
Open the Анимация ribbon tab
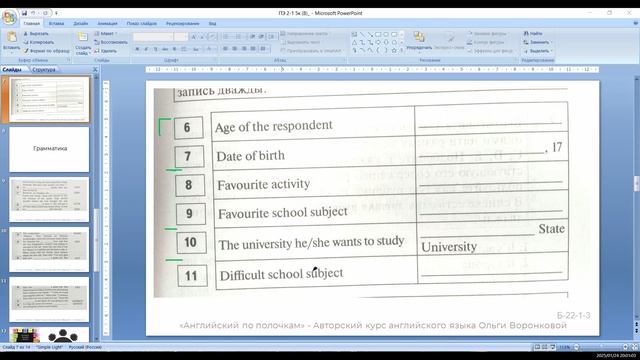[107, 24]
